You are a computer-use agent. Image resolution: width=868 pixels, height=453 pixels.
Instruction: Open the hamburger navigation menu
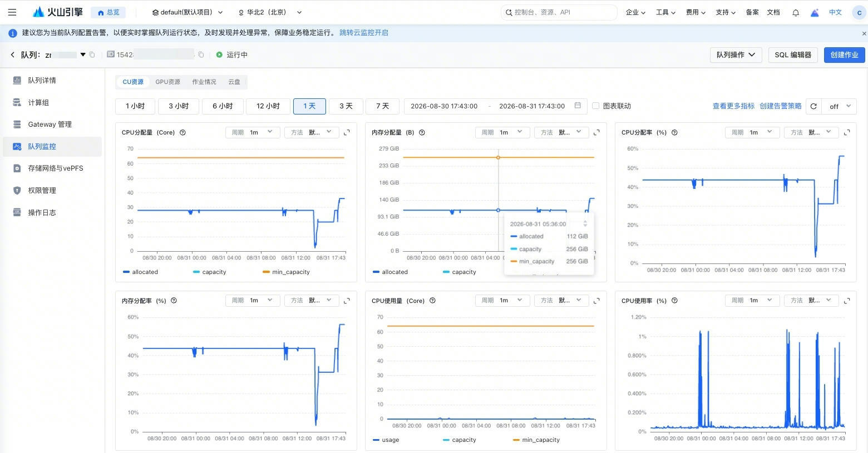12,12
